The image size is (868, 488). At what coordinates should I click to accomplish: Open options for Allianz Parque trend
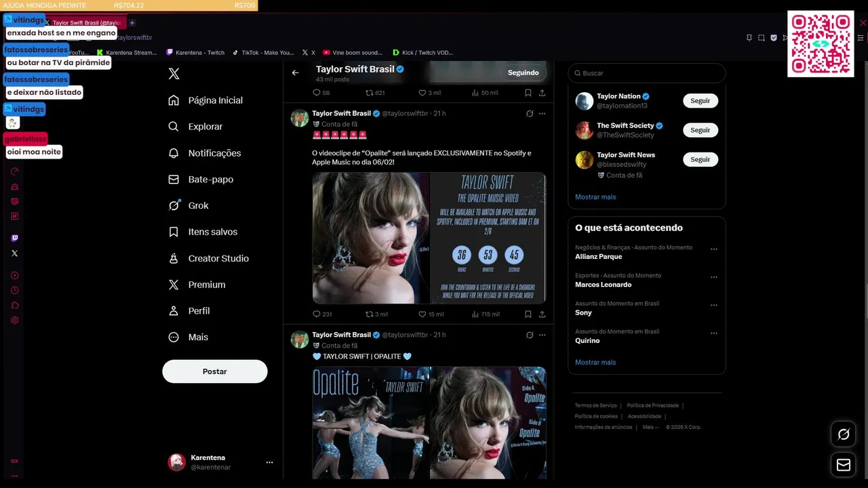point(713,249)
